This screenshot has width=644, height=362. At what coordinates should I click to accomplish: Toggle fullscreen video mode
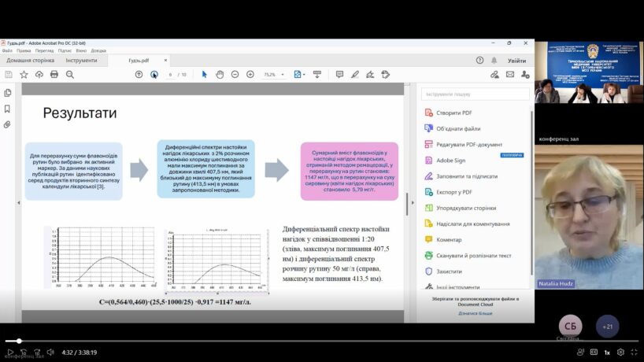point(635,352)
